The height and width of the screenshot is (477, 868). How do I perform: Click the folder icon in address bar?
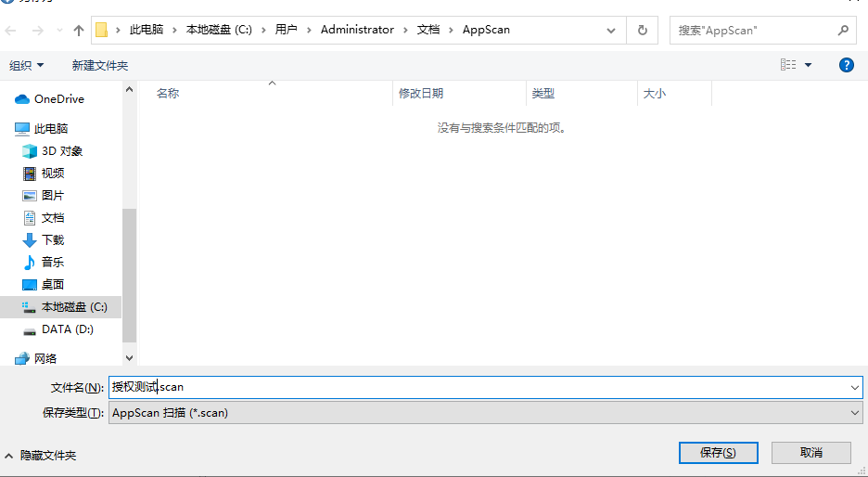coord(101,30)
